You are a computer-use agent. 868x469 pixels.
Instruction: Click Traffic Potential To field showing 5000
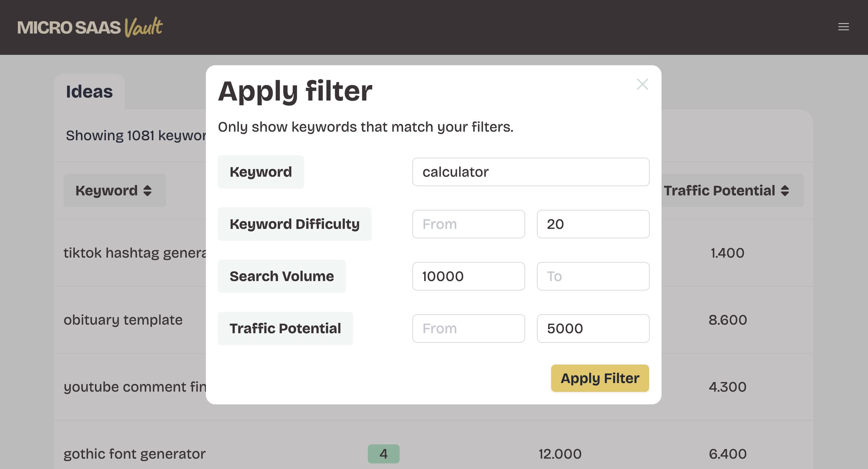(593, 328)
